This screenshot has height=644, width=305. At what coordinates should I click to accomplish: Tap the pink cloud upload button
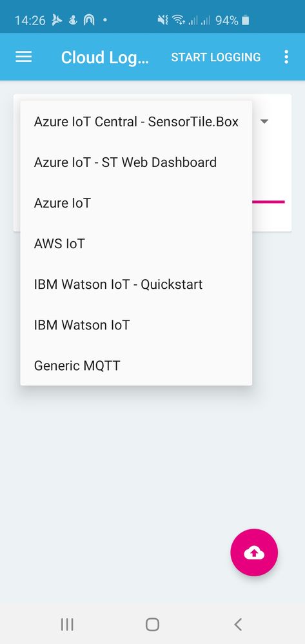tap(254, 552)
